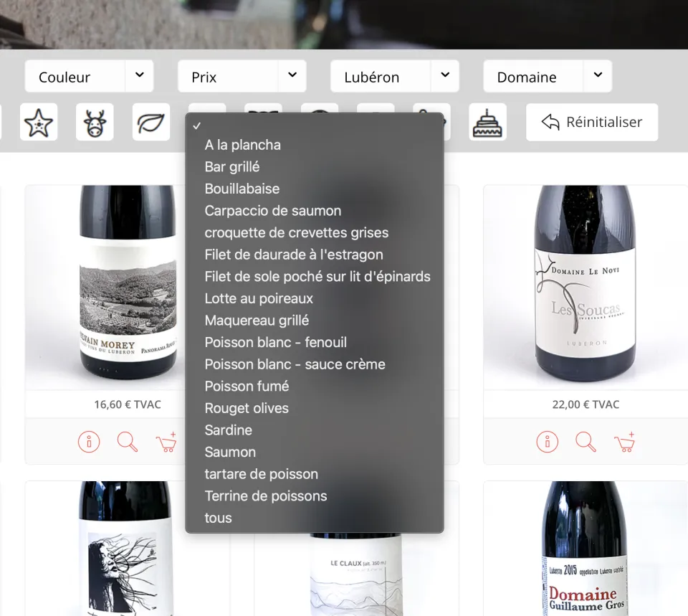Pick "Filet de sole poché sur lit d'épinards"
688x616 pixels.
315,277
